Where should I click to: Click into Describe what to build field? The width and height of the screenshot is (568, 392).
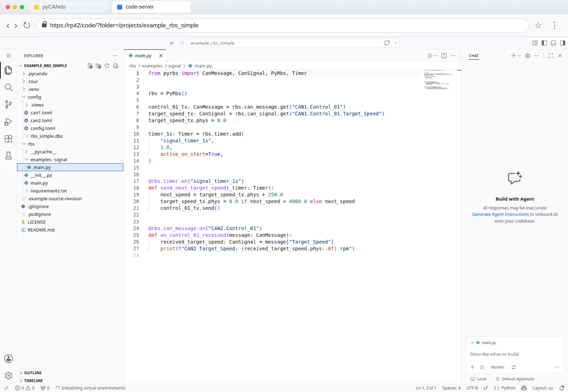pos(514,354)
